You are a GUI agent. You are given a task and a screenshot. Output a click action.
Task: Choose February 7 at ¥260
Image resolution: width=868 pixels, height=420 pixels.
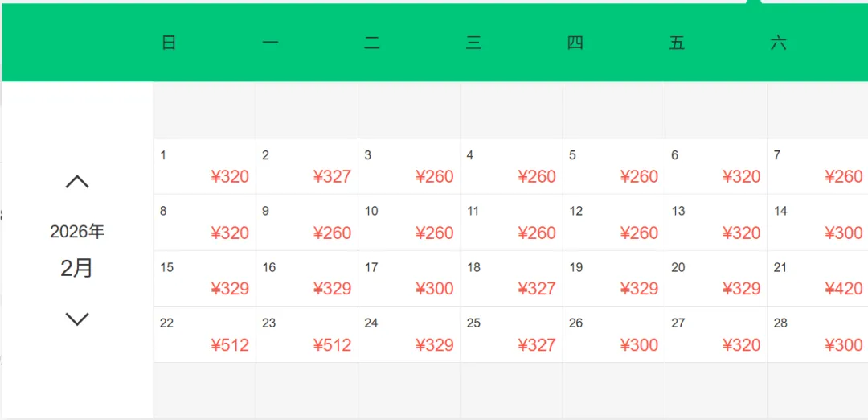click(x=817, y=167)
